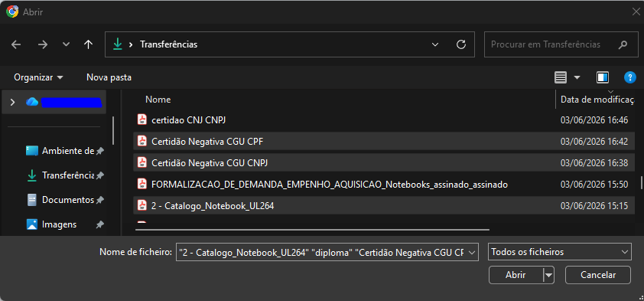
Task: Click the horizontal scrollbar of file list
Action: tap(313, 230)
